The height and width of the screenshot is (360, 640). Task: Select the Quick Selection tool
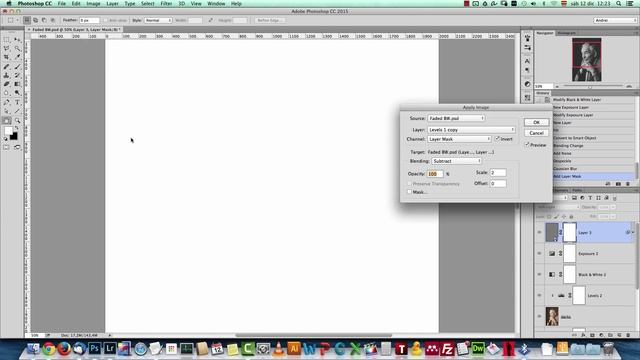coord(18,49)
